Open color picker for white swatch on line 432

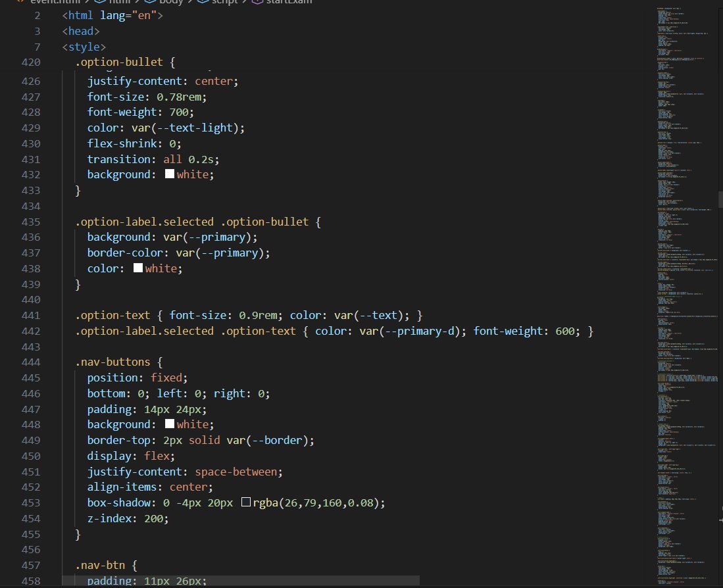[x=170, y=174]
